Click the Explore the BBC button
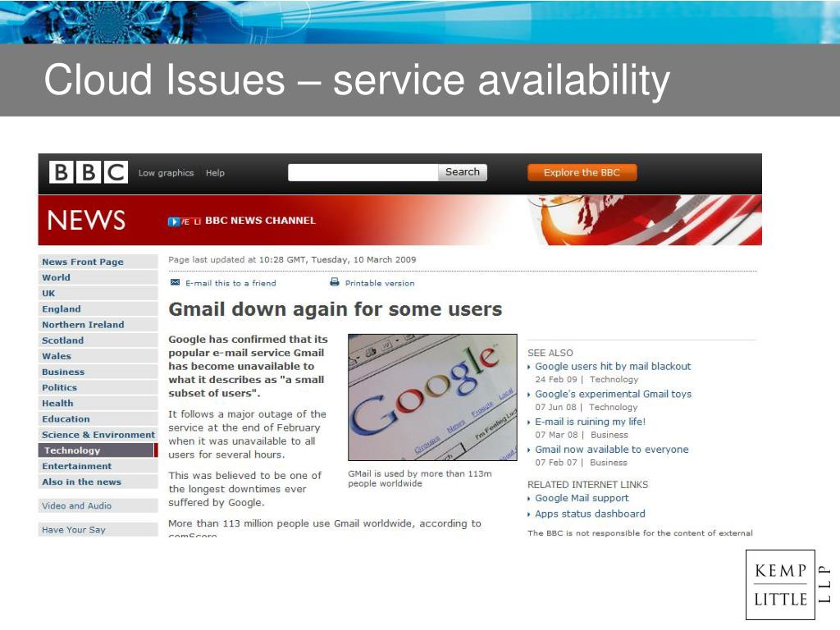This screenshot has height=630, width=840. coord(582,172)
